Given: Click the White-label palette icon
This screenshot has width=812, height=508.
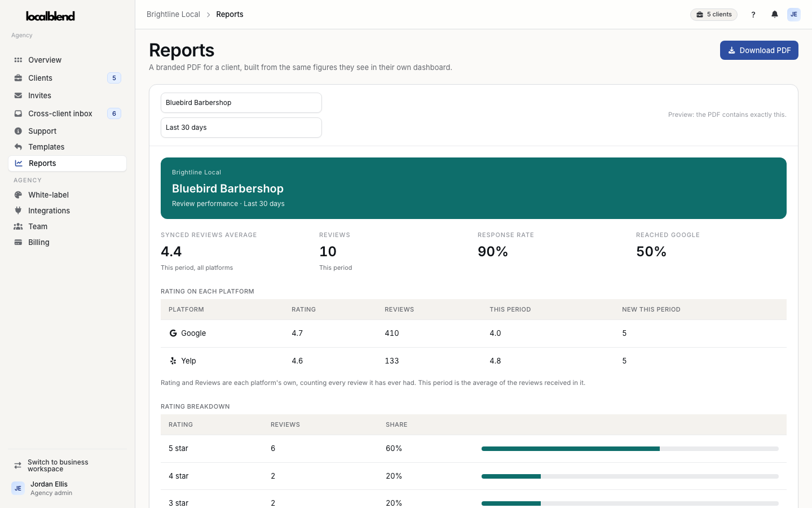Looking at the screenshot, I should [x=18, y=195].
